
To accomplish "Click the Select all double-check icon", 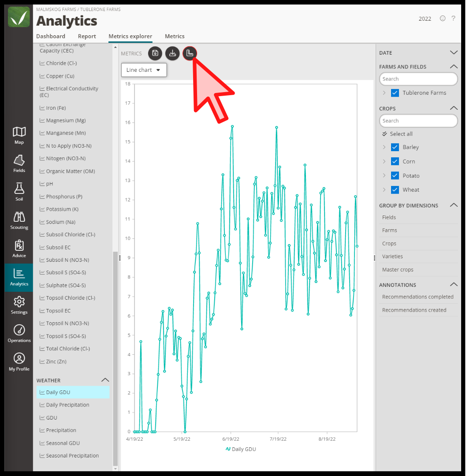I will pos(384,134).
